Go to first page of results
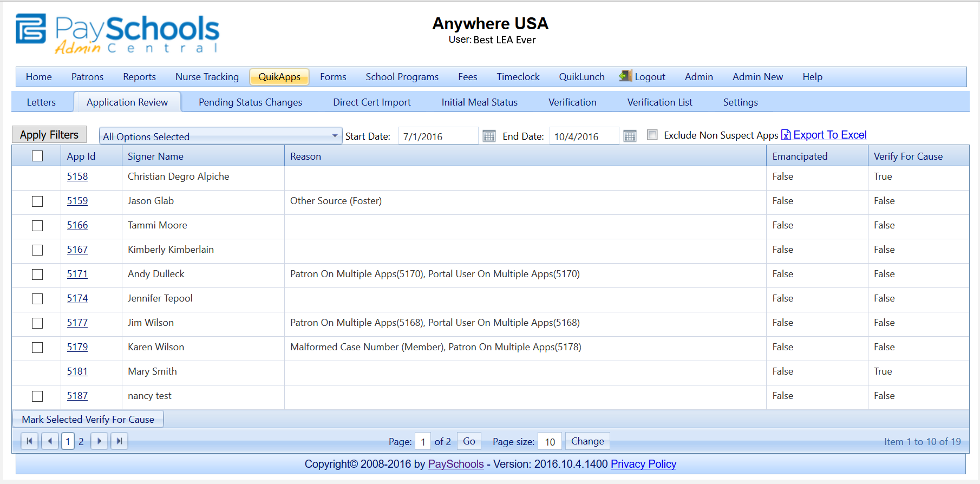980x484 pixels. pos(29,441)
